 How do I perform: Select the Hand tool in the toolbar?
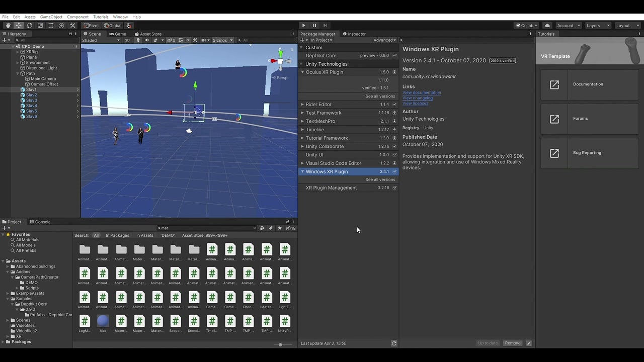[x=8, y=26]
